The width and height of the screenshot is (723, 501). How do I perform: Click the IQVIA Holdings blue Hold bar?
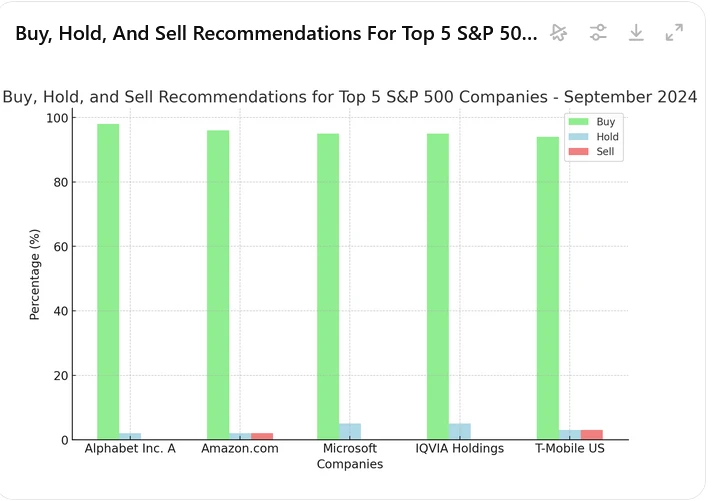coord(460,432)
